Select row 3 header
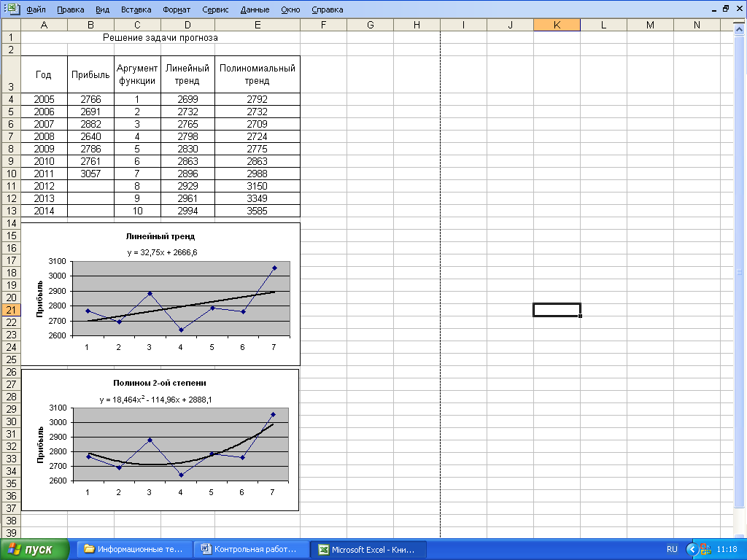Image resolution: width=747 pixels, height=560 pixels. pos(11,74)
